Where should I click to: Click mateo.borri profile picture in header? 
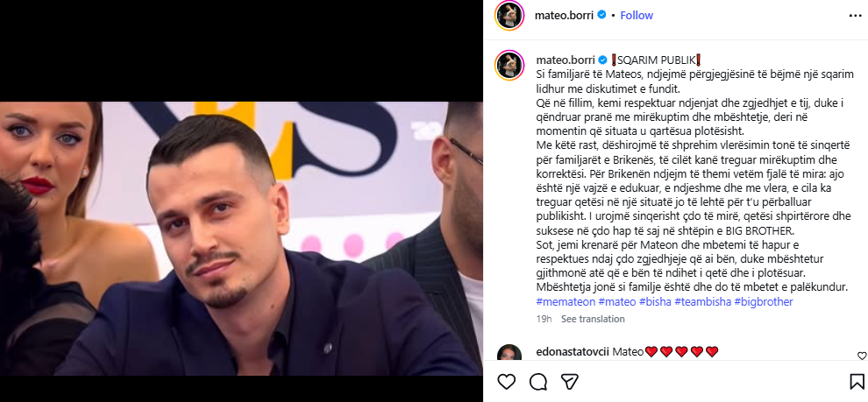point(509,16)
